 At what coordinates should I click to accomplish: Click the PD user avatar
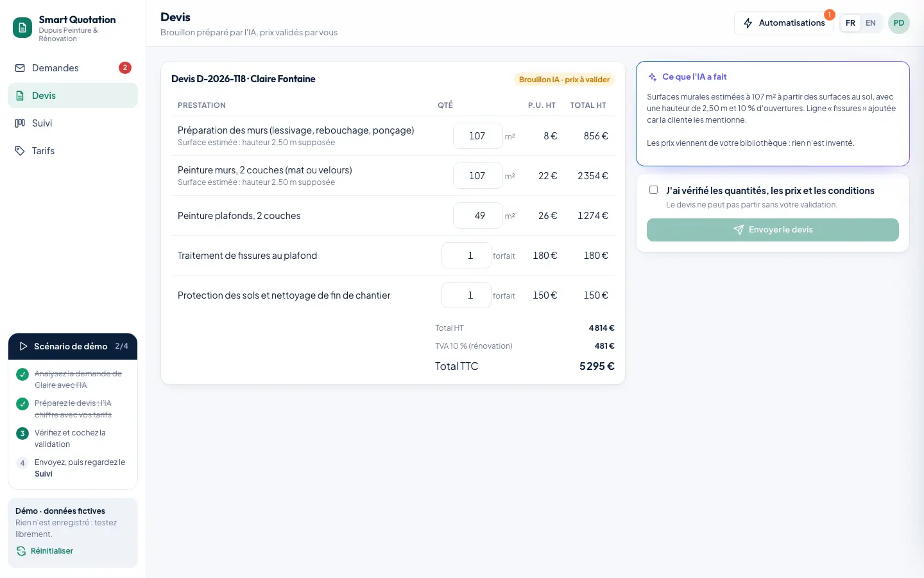899,23
